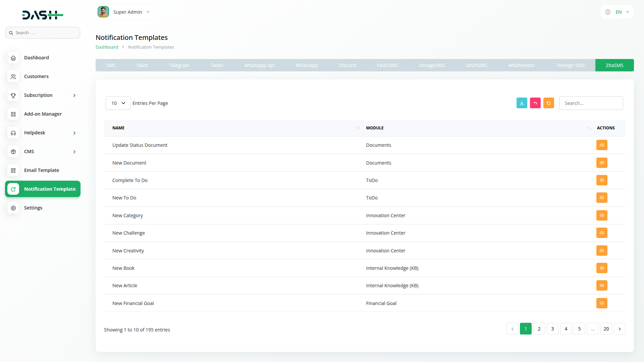This screenshot has height=362, width=644.
Task: Open the EN language dropdown
Action: pyautogui.click(x=618, y=12)
